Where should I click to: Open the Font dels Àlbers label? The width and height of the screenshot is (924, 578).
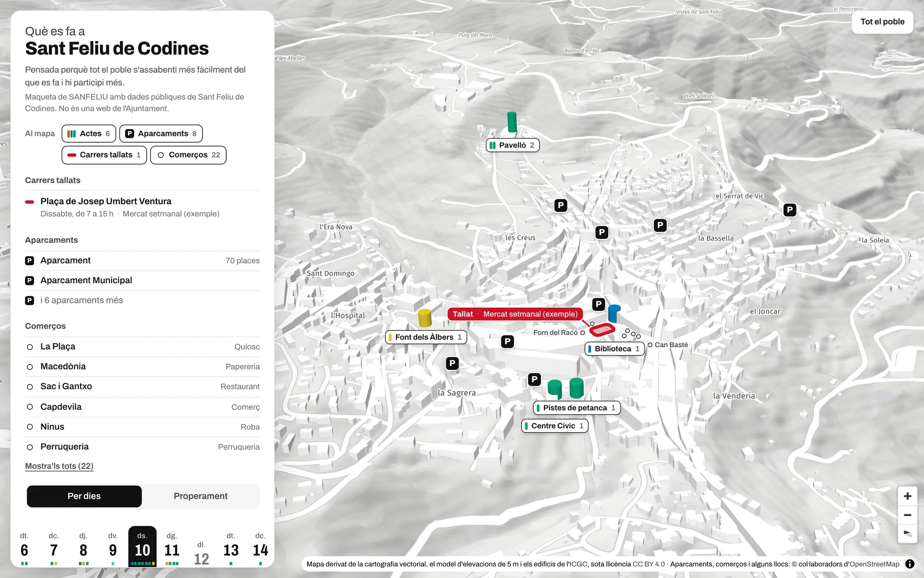pyautogui.click(x=426, y=337)
